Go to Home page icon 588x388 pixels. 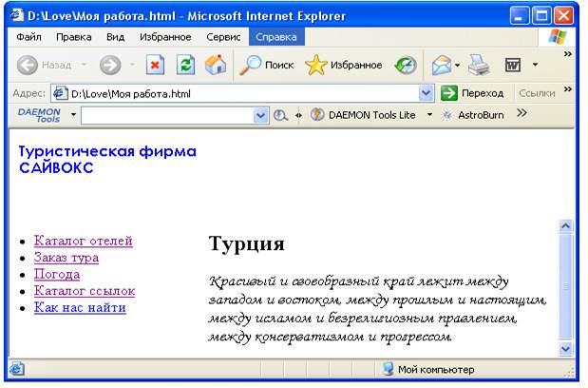pos(216,65)
